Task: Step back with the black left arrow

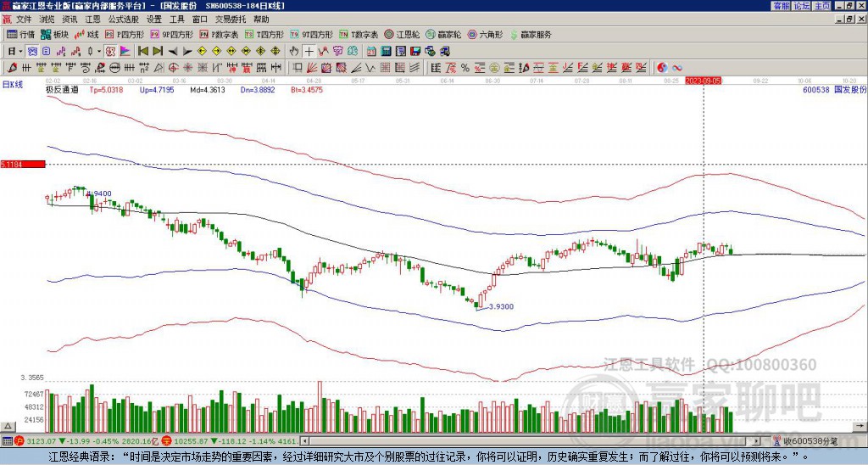Action: [x=173, y=51]
